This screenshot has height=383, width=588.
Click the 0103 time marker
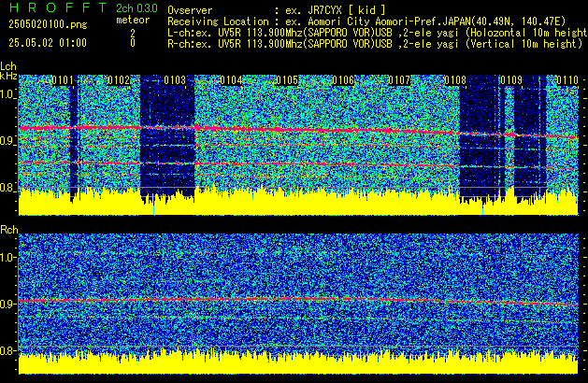tap(175, 80)
